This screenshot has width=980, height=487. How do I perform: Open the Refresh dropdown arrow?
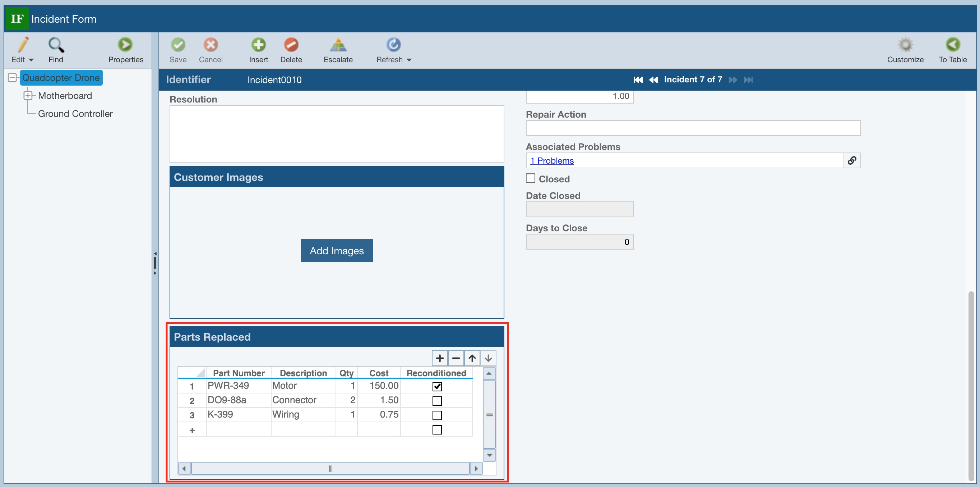pos(409,60)
